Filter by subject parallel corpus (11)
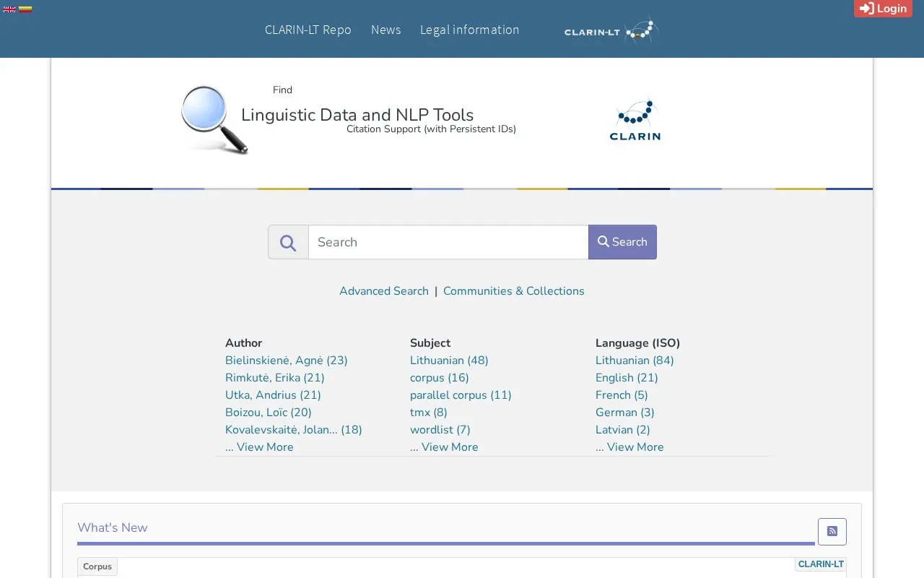The width and height of the screenshot is (924, 578). coord(461,395)
